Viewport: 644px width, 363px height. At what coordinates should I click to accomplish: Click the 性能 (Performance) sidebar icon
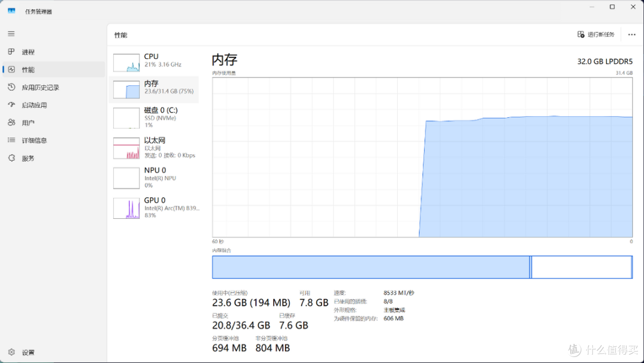(x=11, y=69)
